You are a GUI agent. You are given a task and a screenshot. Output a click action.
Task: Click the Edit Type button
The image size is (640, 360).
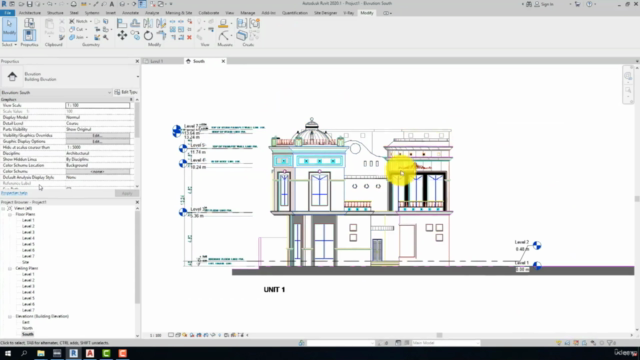pos(126,92)
